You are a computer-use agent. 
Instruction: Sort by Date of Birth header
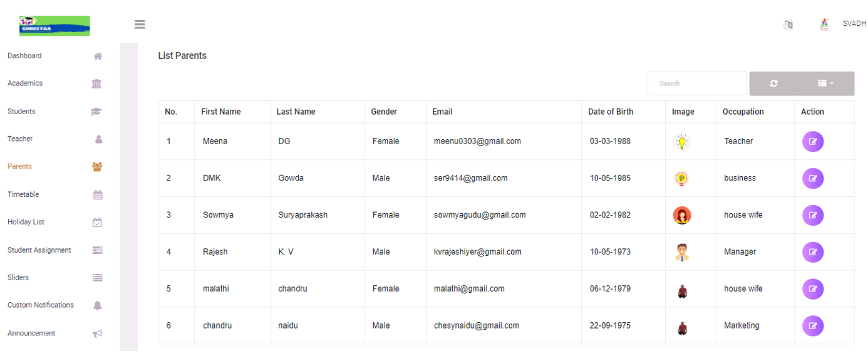coord(611,112)
